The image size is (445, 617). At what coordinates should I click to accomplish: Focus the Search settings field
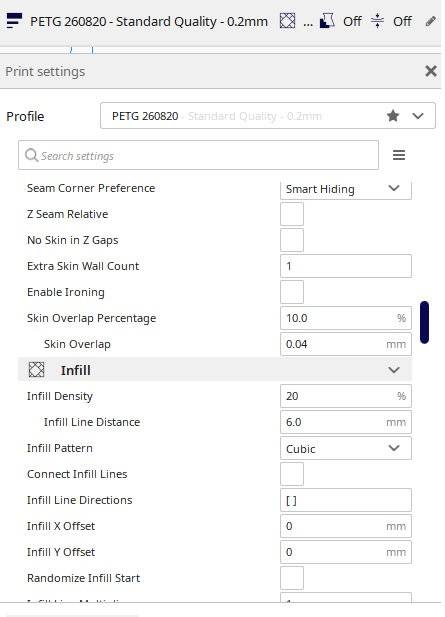tap(198, 155)
